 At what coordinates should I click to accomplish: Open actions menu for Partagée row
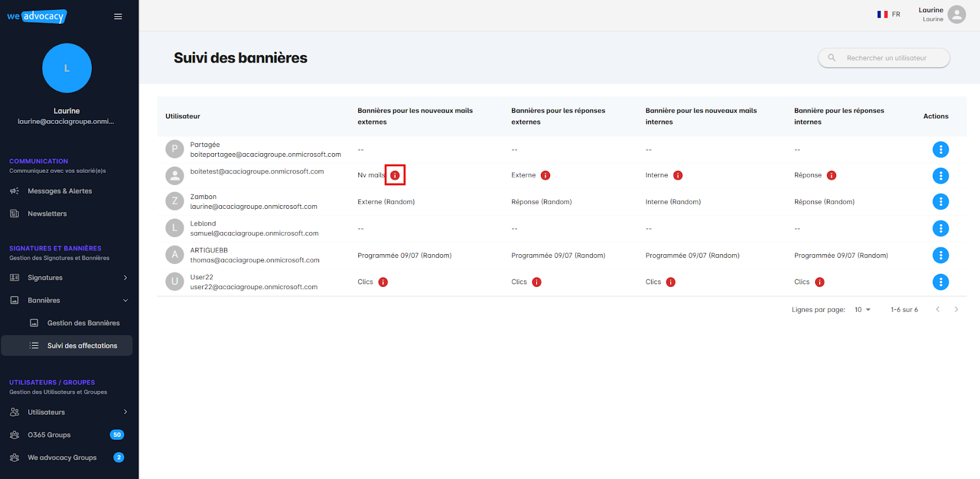point(940,149)
